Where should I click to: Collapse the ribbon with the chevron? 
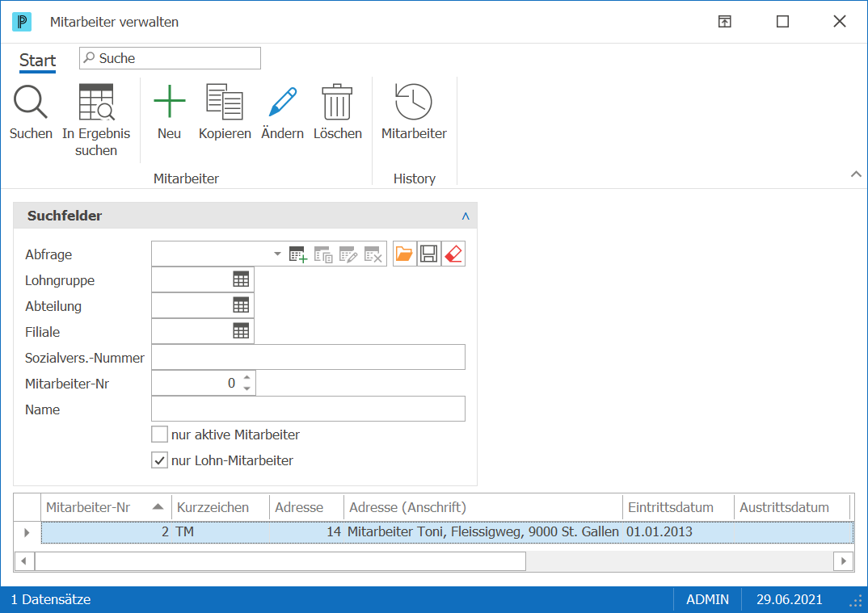pos(856,174)
